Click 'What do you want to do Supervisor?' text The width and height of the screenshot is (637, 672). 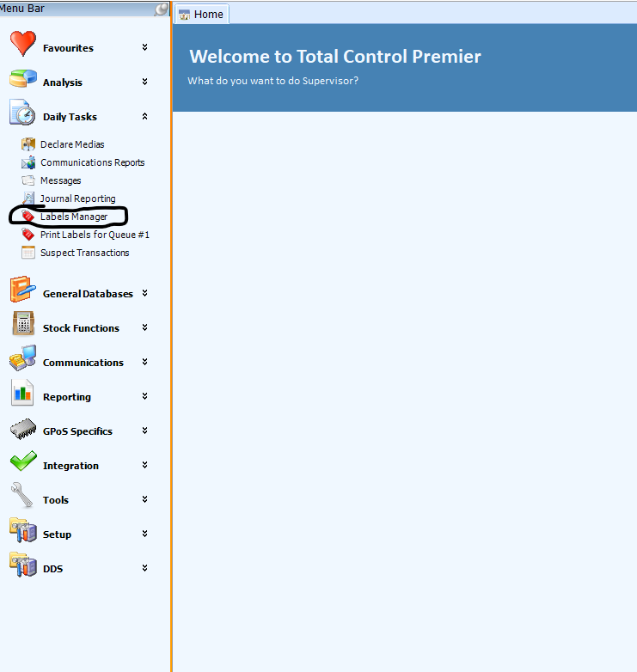point(273,81)
